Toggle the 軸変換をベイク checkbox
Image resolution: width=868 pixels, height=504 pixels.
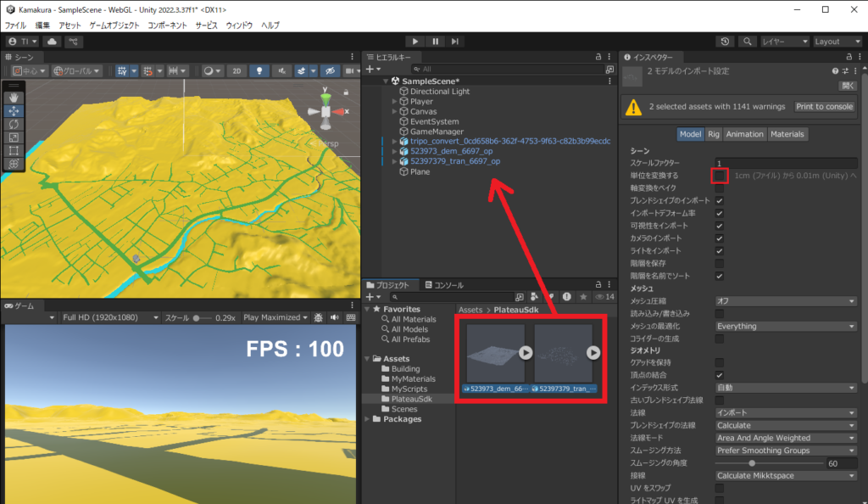point(720,188)
